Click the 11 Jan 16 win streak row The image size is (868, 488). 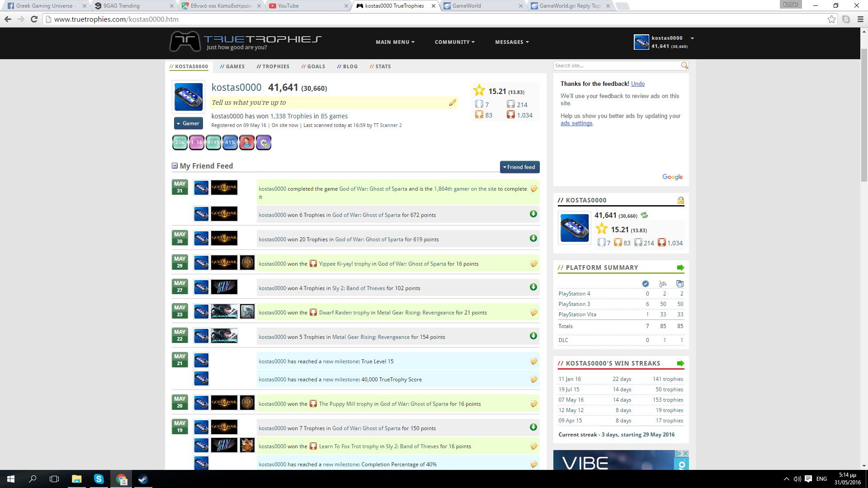click(621, 379)
